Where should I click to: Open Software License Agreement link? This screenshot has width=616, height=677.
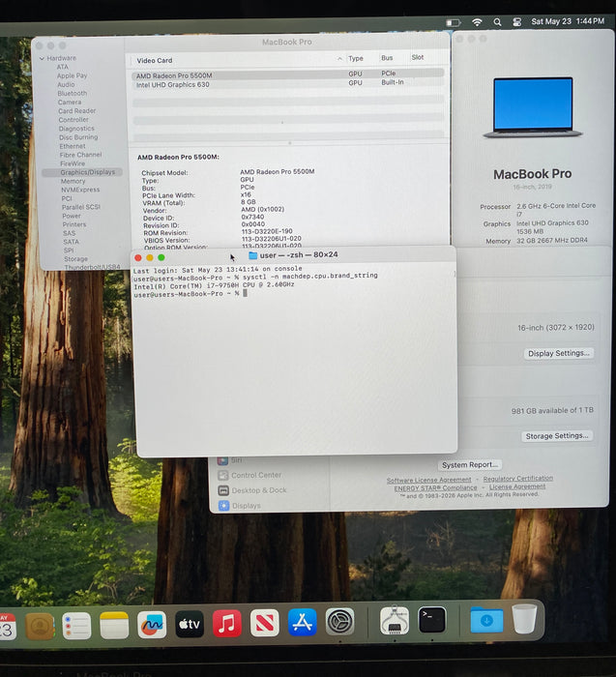428,480
